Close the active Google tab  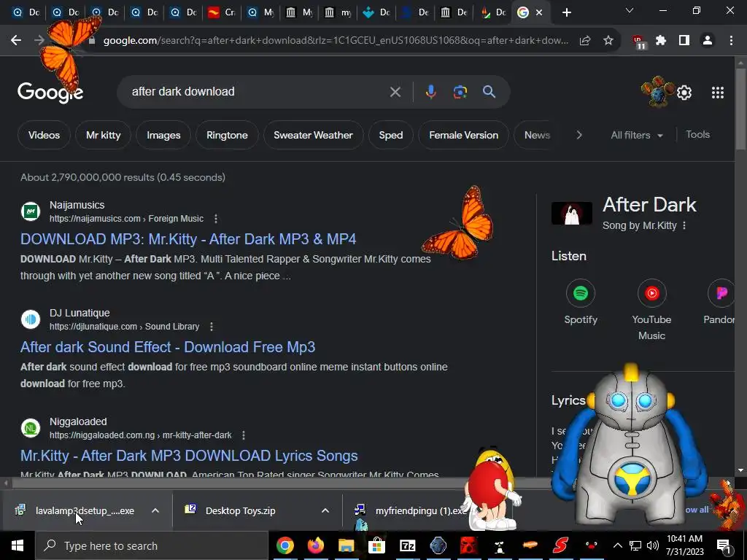pos(539,12)
